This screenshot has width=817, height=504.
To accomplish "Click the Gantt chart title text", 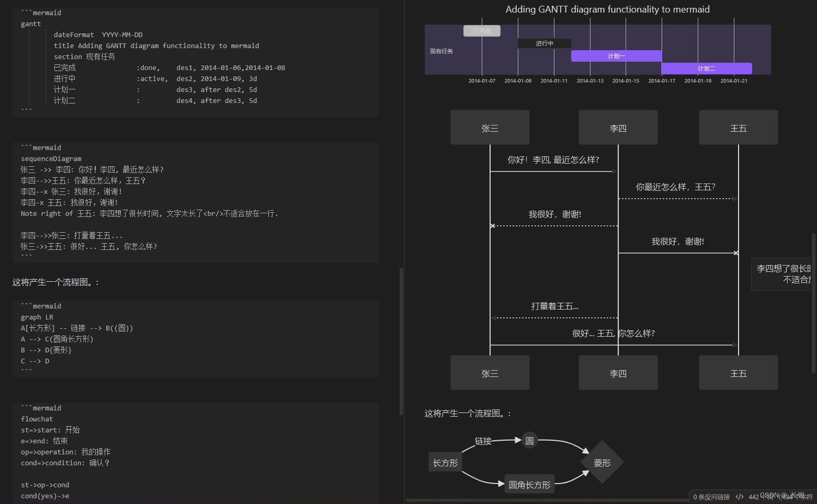I will click(x=608, y=9).
